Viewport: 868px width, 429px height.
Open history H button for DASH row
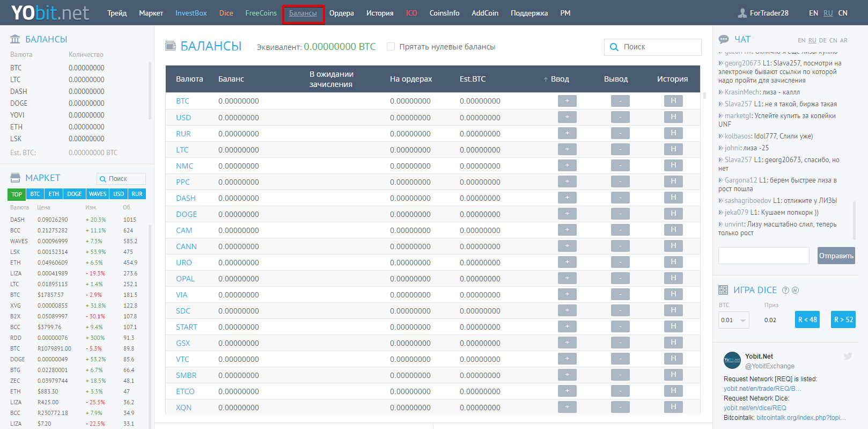[x=673, y=198]
